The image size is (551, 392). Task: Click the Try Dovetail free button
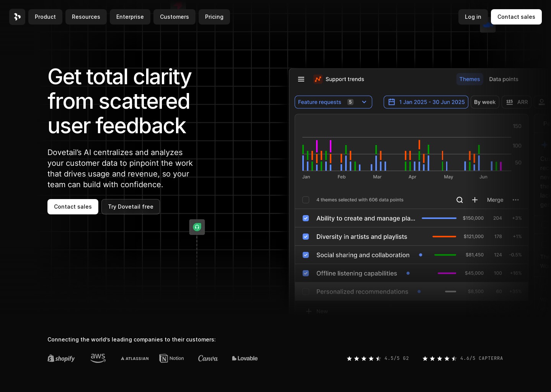130,207
